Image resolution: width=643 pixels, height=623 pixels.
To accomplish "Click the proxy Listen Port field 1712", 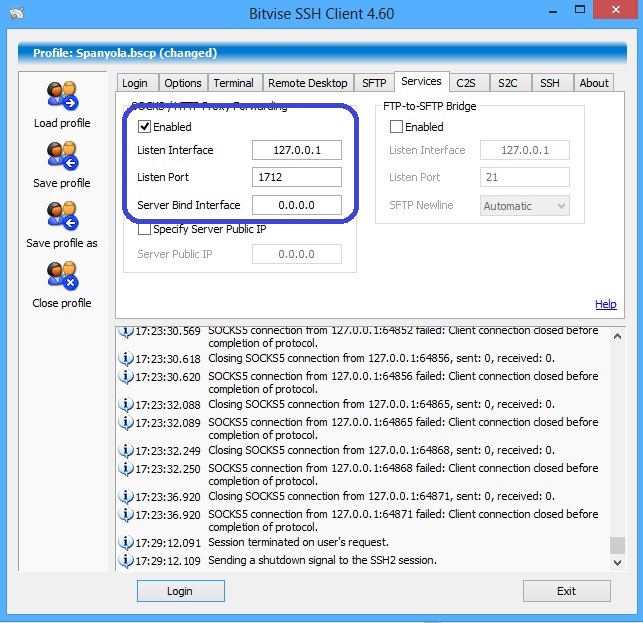I will [297, 177].
